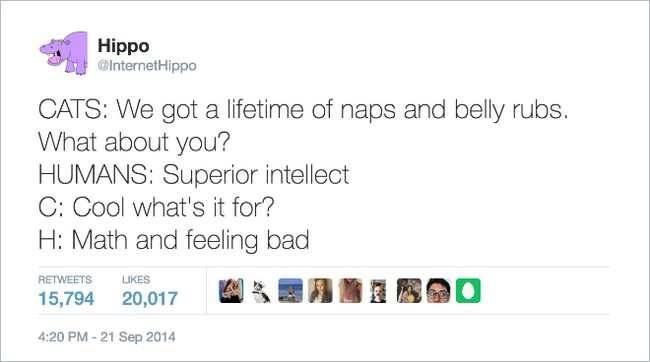View the 20,017 likes count
650x362 pixels.
click(150, 298)
